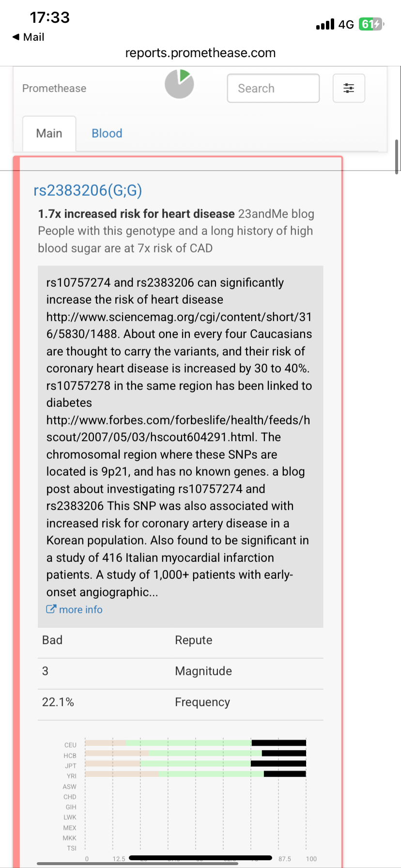This screenshot has width=401, height=868.
Task: Click the page scrollbar on right edge
Action: coord(397,156)
